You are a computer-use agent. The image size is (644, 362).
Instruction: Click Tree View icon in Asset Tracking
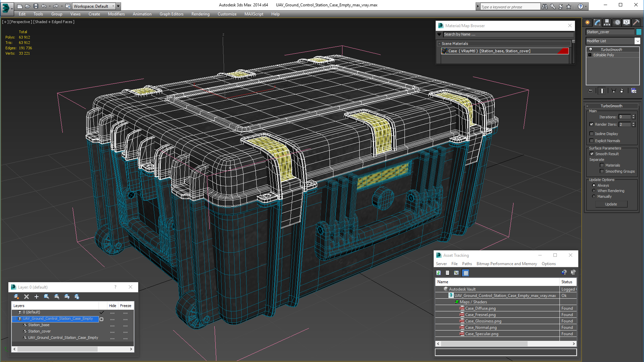point(456,273)
